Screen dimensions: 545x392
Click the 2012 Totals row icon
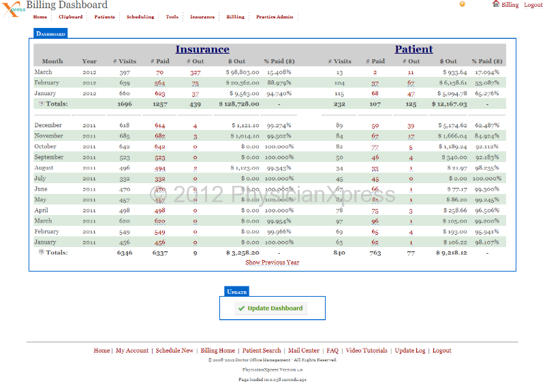point(42,103)
